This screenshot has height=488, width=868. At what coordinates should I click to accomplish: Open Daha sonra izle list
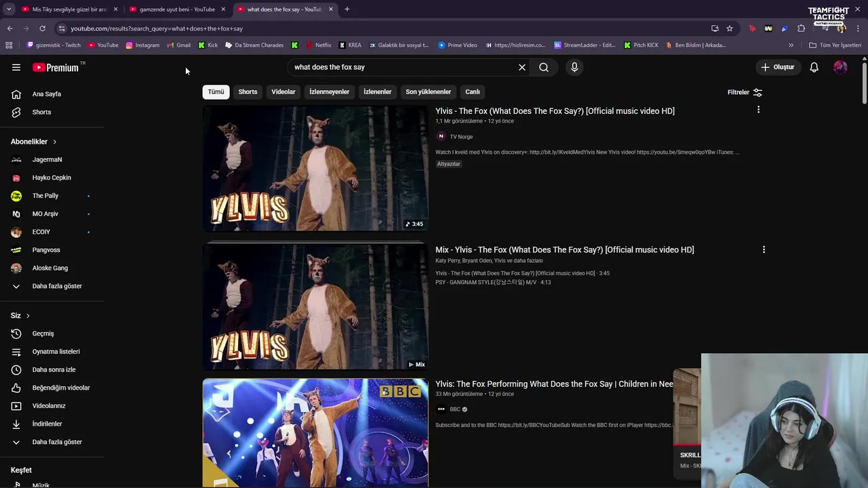[53, 369]
